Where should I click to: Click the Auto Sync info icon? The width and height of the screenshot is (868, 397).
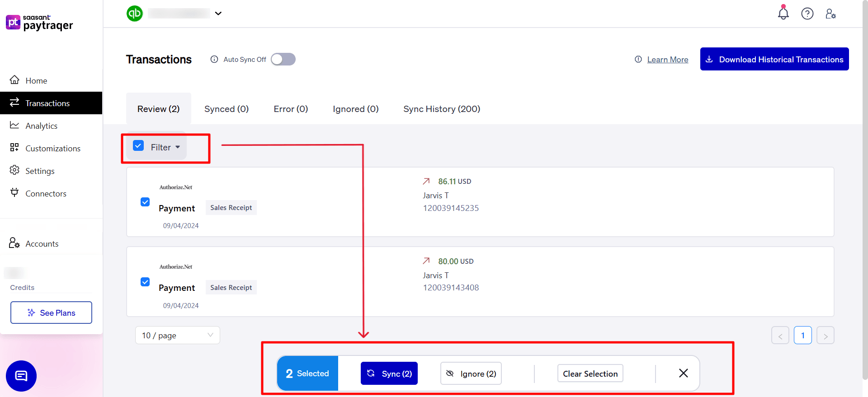(x=214, y=59)
